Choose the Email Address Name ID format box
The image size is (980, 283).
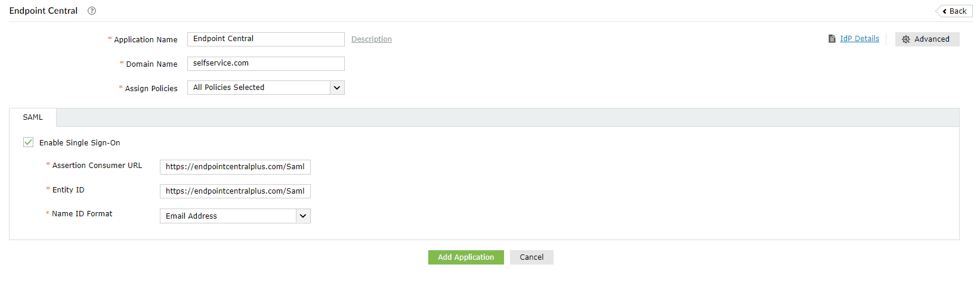pos(228,216)
